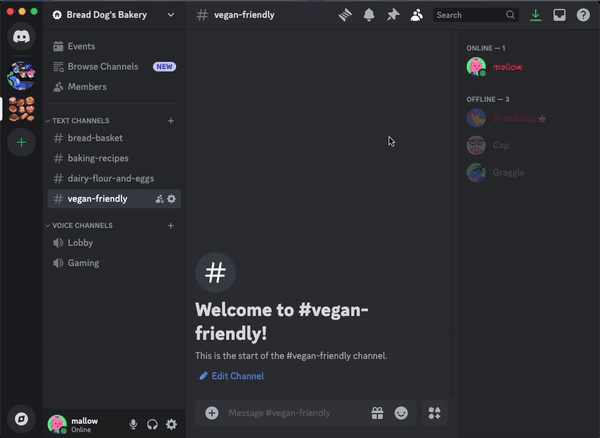The image size is (600, 438).
Task: Click the large hashtag welcome icon
Action: [x=215, y=272]
